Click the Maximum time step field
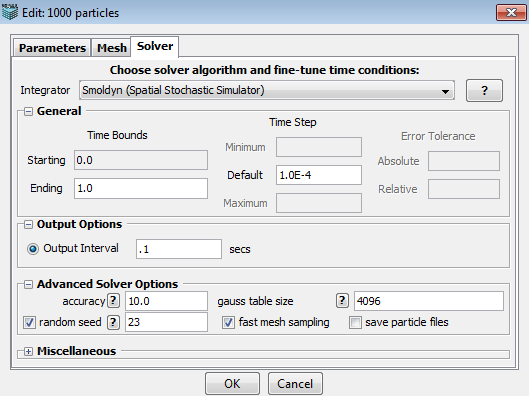Viewport: 529px width, 396px height. (x=319, y=203)
